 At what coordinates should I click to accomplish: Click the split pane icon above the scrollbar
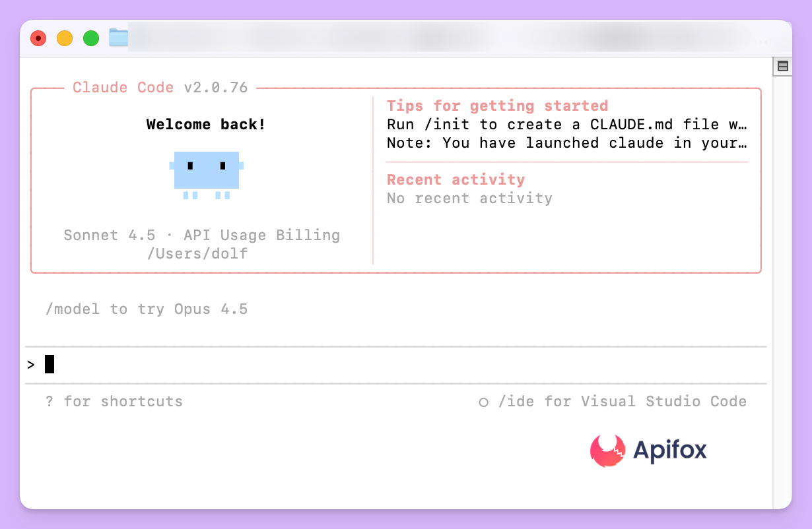point(782,66)
